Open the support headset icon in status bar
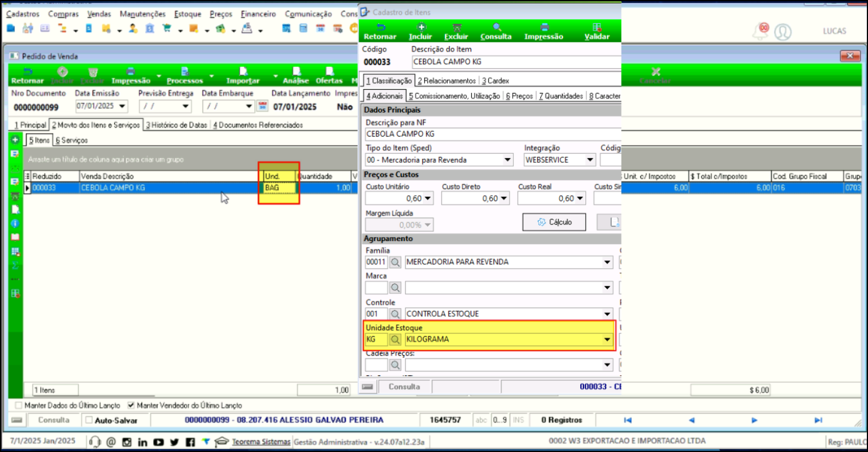The height and width of the screenshot is (452, 868). coord(95,442)
